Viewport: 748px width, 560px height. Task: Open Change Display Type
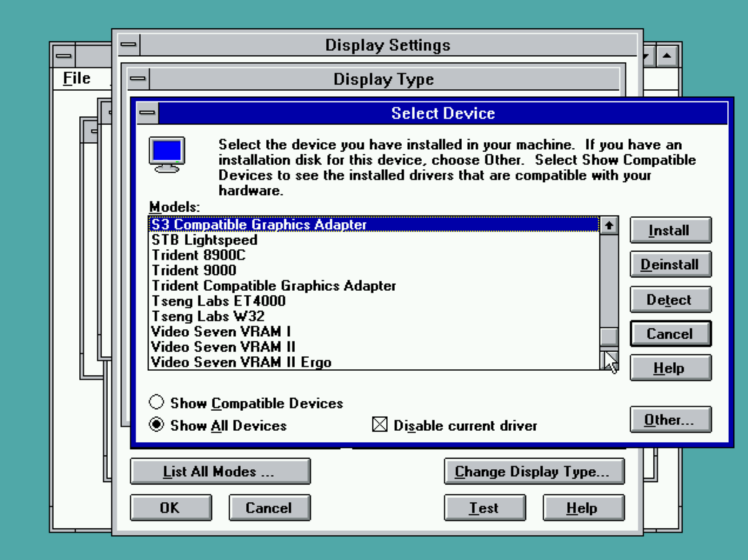point(535,471)
